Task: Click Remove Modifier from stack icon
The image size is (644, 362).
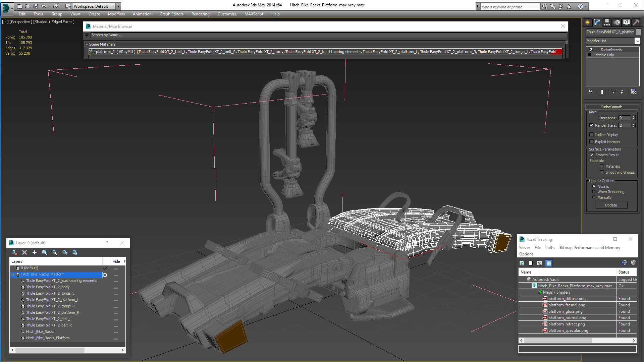Action: pos(622,92)
